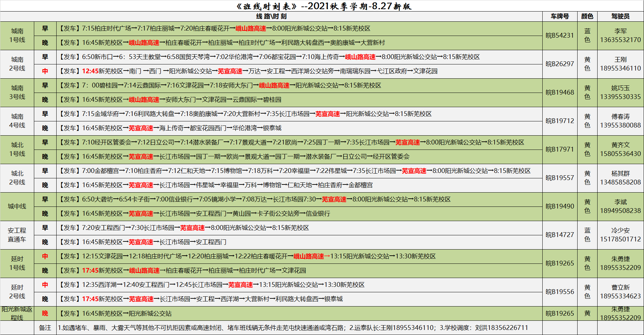Click the 6:50新市口 morning schedule row
Viewport: 644px width, 335px height.
click(299, 57)
